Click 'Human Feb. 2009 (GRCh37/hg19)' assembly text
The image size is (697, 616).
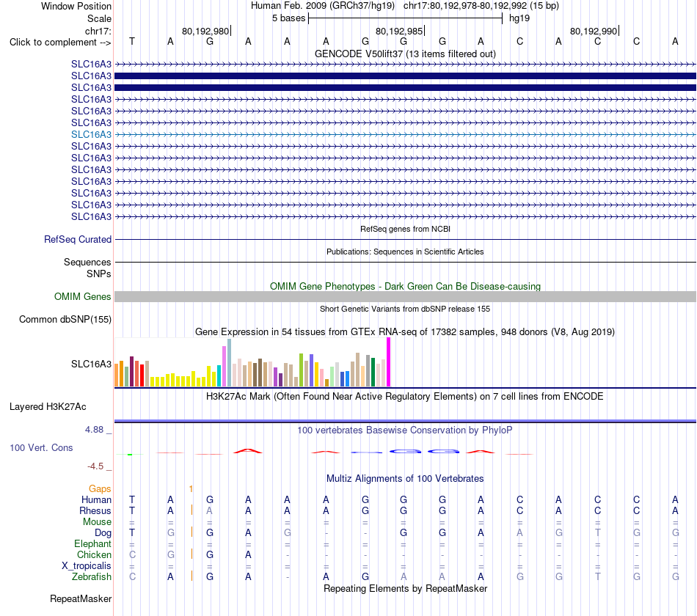click(x=323, y=6)
